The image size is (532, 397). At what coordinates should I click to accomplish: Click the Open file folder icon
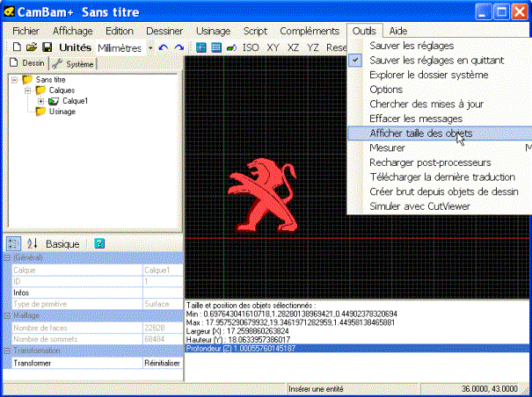point(31,47)
